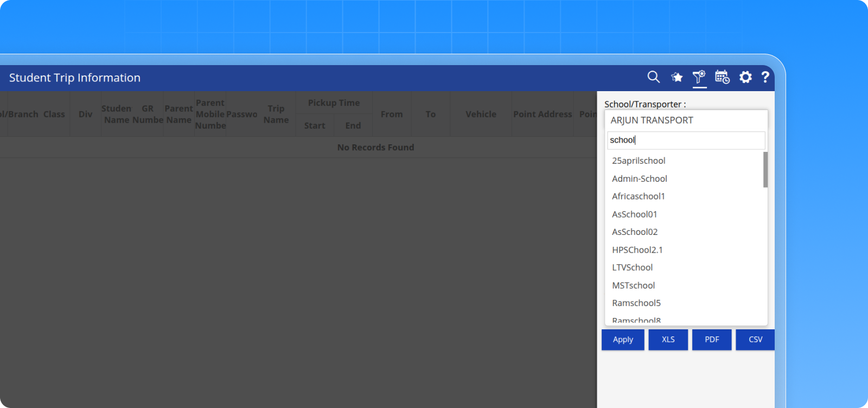Select LTVSchool option
The width and height of the screenshot is (868, 408).
[x=633, y=267]
